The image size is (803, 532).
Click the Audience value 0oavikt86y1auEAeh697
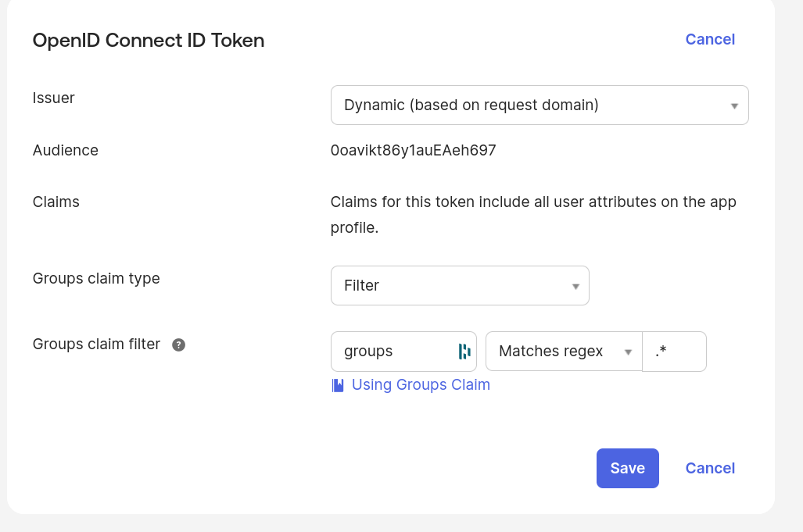point(414,150)
